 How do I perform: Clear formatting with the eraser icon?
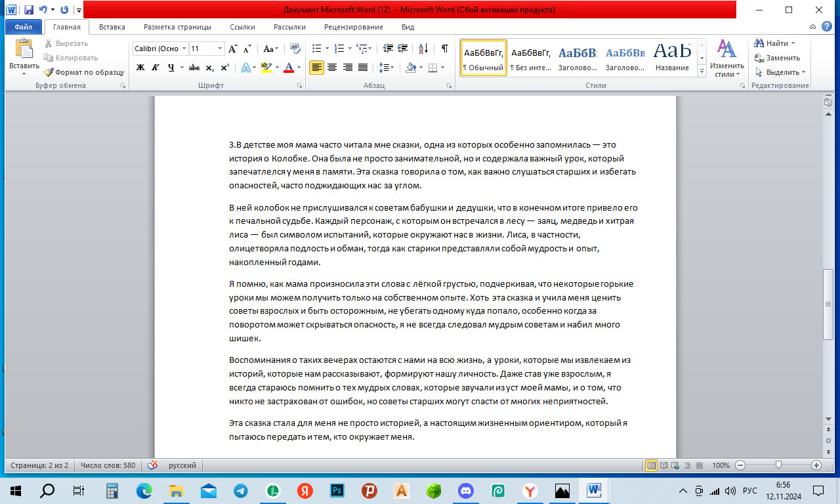pyautogui.click(x=295, y=49)
